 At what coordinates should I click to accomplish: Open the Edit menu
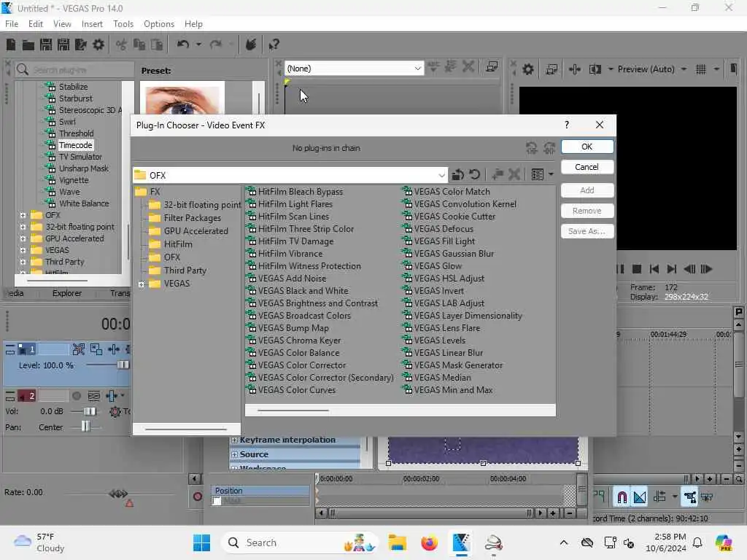(x=35, y=24)
